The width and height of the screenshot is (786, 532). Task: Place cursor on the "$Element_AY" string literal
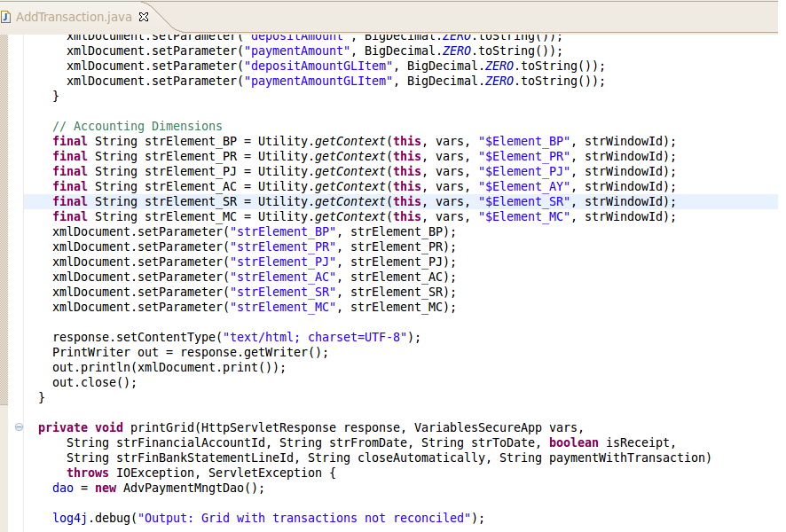point(523,186)
